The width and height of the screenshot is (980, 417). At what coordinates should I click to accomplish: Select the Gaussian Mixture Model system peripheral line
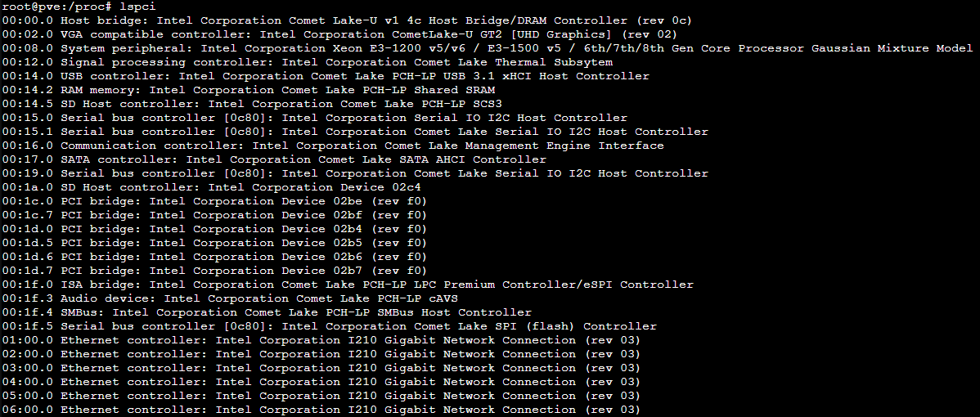coord(487,48)
